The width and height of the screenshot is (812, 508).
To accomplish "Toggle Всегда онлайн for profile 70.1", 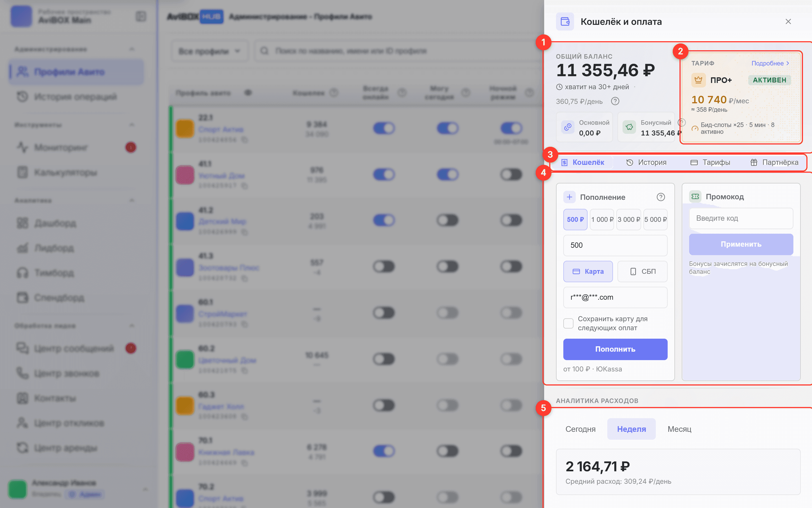I will coord(384,451).
